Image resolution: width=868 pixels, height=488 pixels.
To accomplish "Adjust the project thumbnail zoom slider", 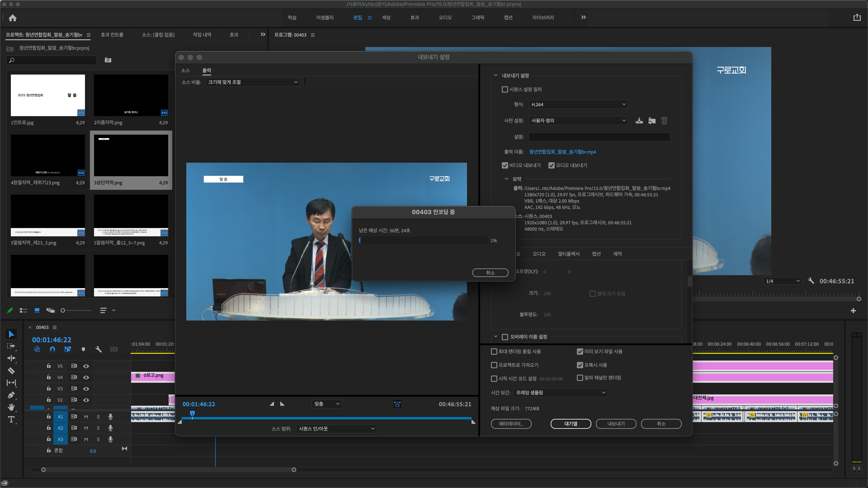I will [x=63, y=310].
